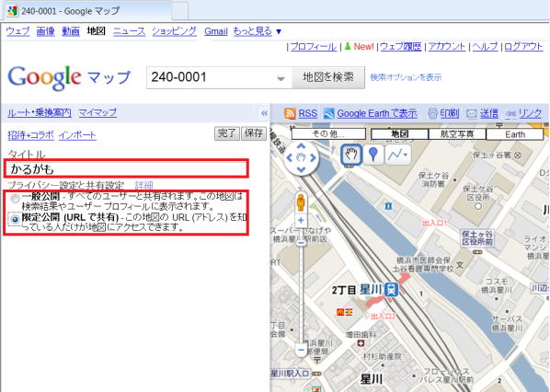Image resolution: width=550 pixels, height=392 pixels.
Task: Click the RSS text link
Action: pyautogui.click(x=307, y=113)
